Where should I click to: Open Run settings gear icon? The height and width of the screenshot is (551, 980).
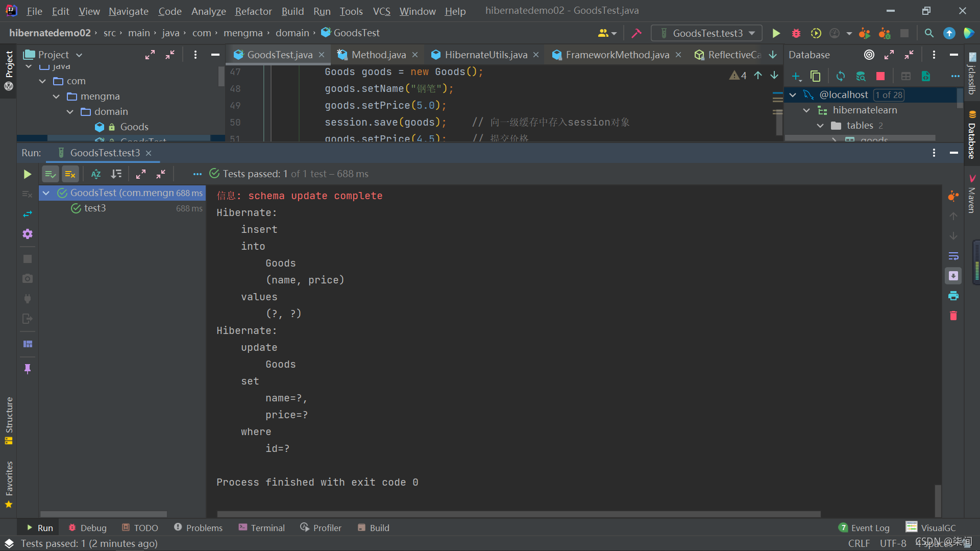pos(28,234)
